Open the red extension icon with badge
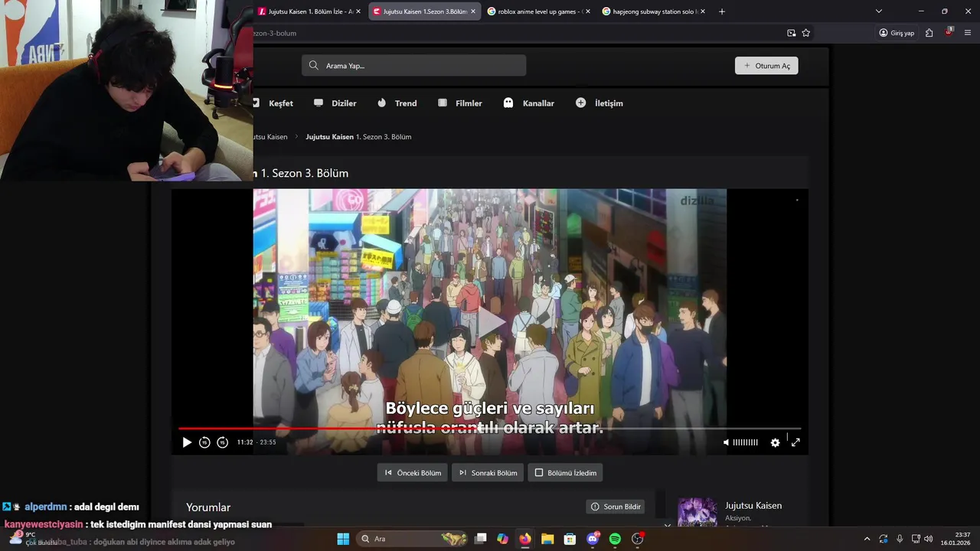Image resolution: width=980 pixels, height=551 pixels. 949,32
